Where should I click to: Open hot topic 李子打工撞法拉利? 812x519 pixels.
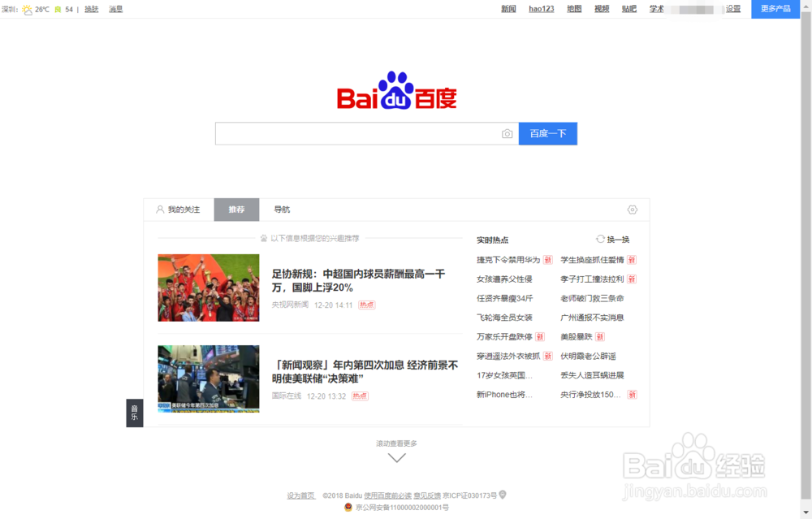(x=592, y=279)
